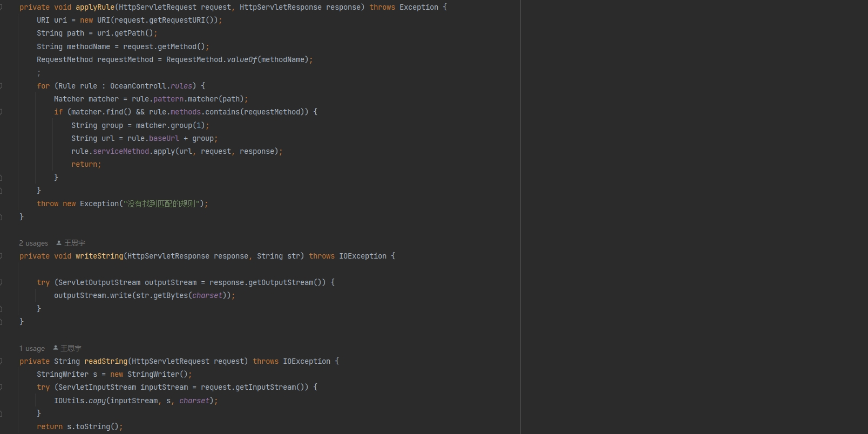Click OceanControll in the for loop
The width and height of the screenshot is (868, 434).
tap(138, 86)
